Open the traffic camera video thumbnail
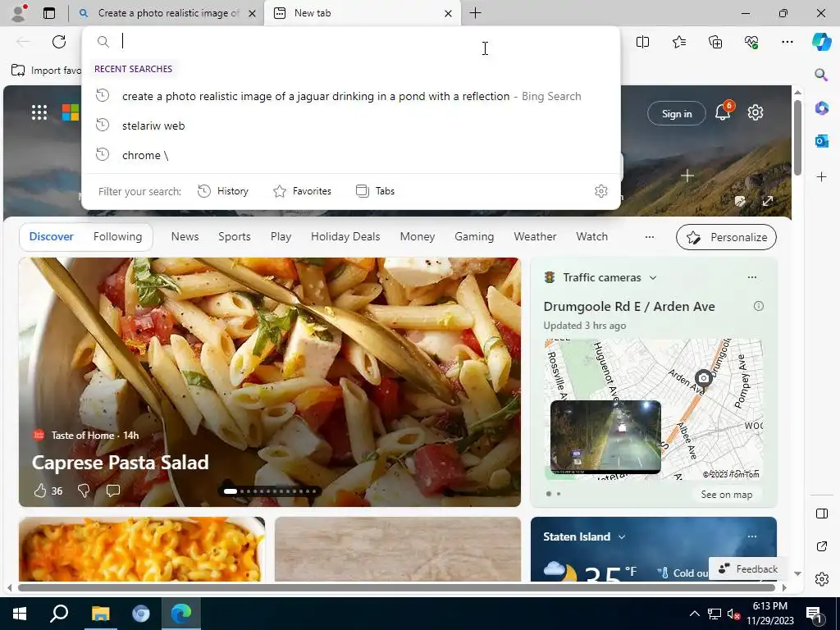This screenshot has height=630, width=840. (605, 436)
